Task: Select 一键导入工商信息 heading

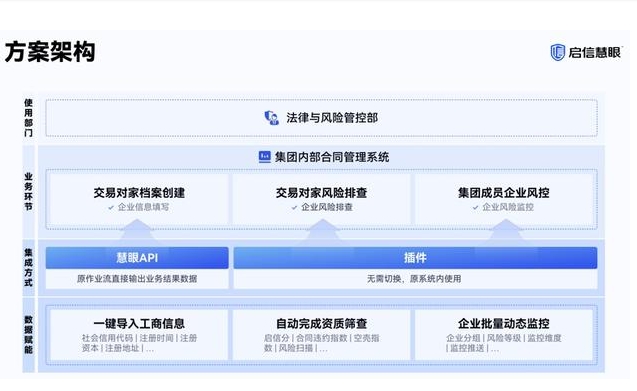Action: click(x=139, y=324)
